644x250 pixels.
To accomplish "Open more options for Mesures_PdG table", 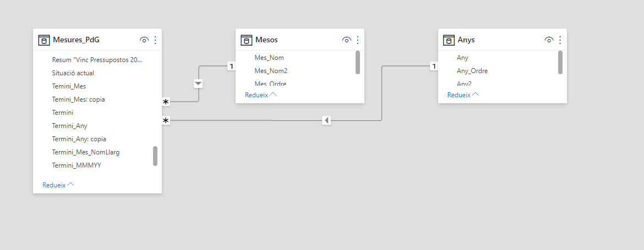I will pos(155,40).
